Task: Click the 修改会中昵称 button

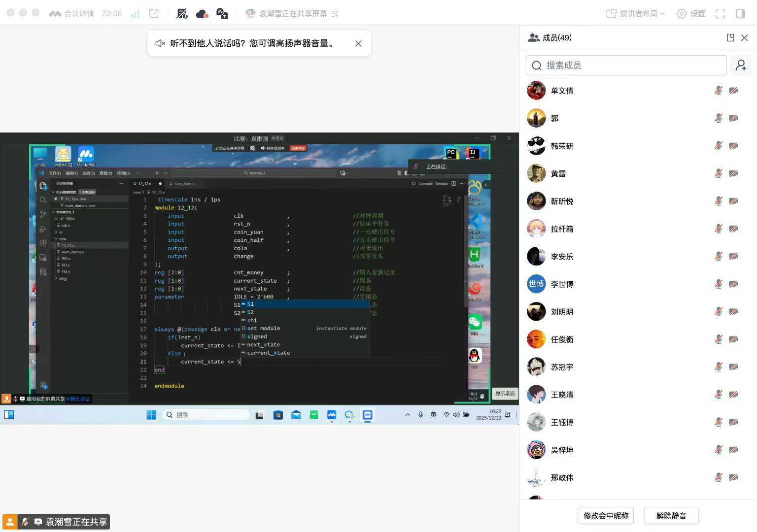Action: click(x=606, y=516)
